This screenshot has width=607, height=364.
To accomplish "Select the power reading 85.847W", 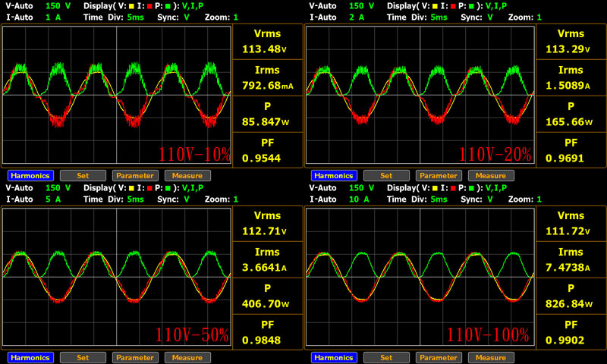I will (x=266, y=122).
